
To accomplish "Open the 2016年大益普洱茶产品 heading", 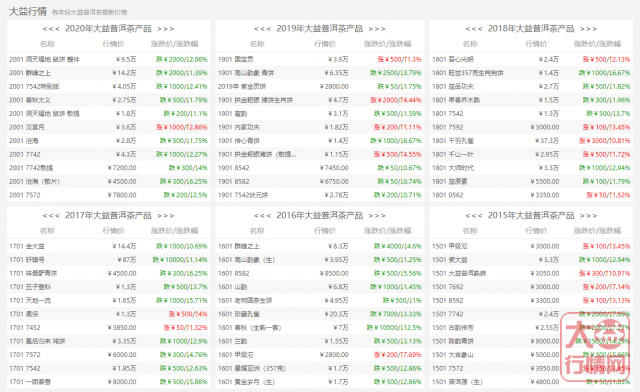I will pyautogui.click(x=320, y=215).
